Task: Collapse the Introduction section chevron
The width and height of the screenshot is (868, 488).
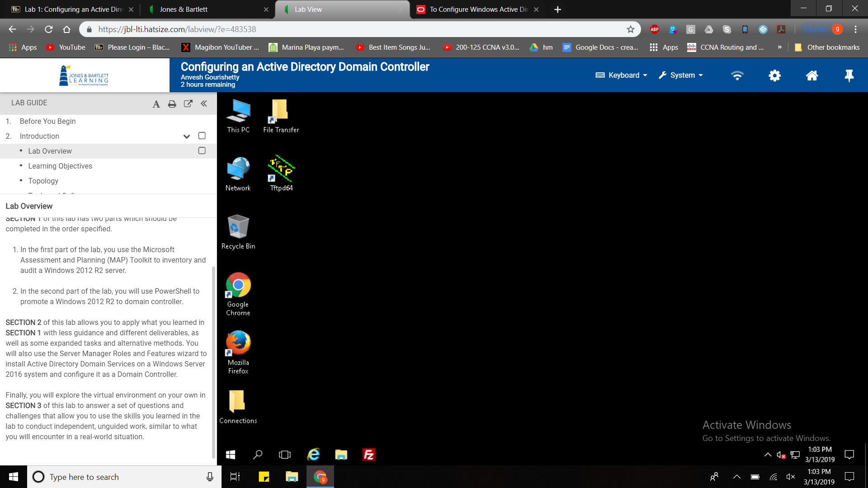Action: coord(186,136)
